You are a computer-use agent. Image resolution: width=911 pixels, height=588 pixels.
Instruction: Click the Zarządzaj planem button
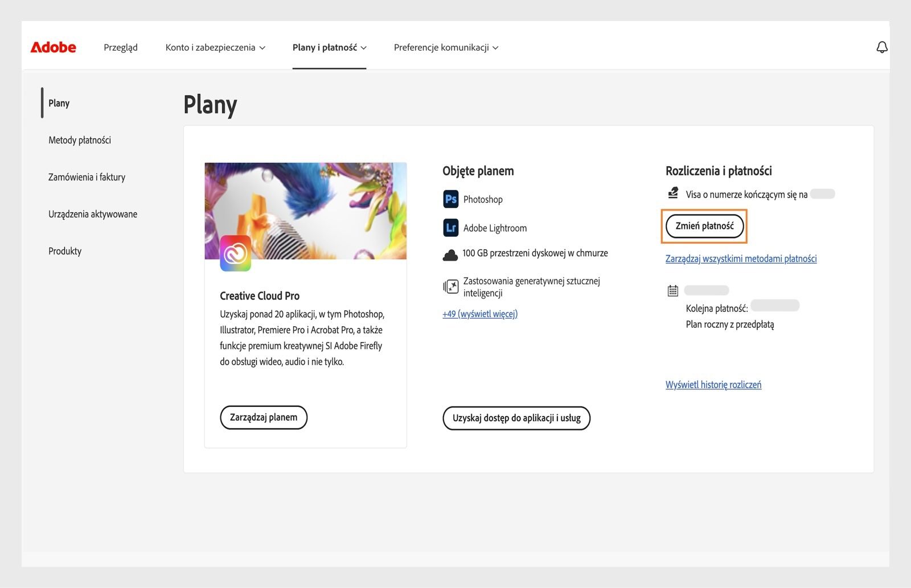point(264,417)
